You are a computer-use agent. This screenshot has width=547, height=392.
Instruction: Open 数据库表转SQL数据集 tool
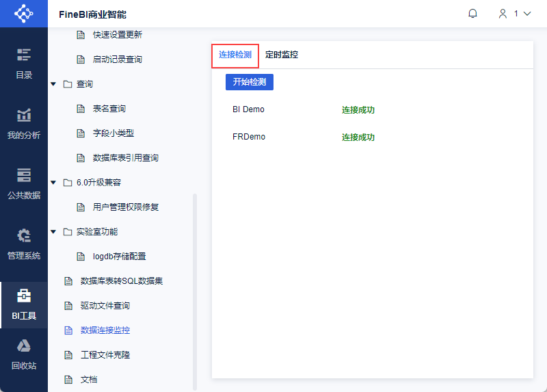121,281
